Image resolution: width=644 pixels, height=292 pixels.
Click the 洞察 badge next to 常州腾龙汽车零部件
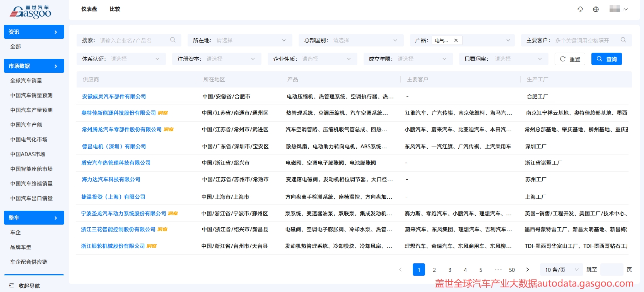169,130
